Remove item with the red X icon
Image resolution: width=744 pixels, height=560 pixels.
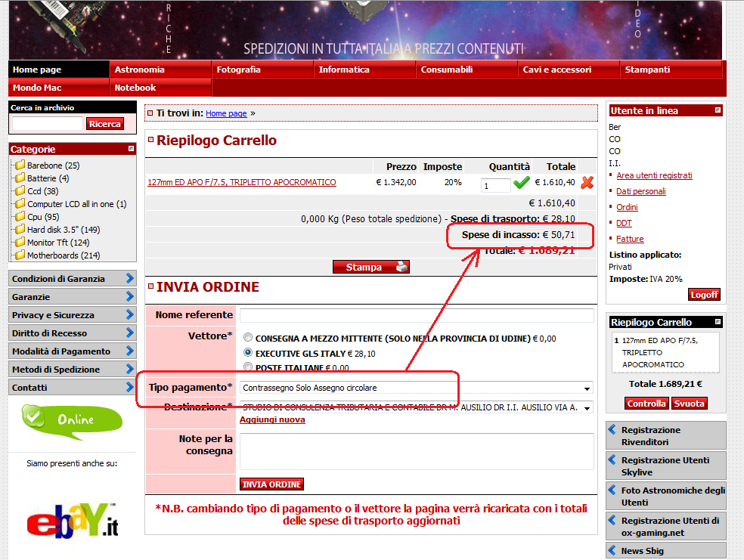coord(587,183)
